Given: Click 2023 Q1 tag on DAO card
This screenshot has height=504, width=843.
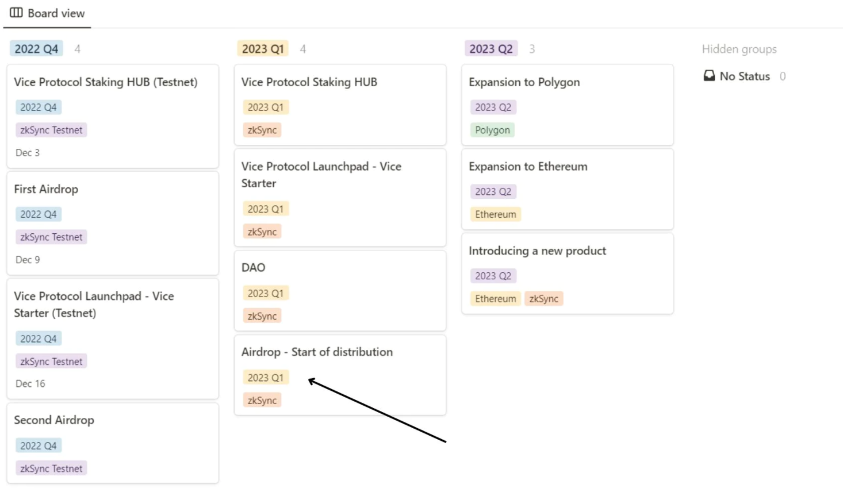Looking at the screenshot, I should [x=266, y=293].
